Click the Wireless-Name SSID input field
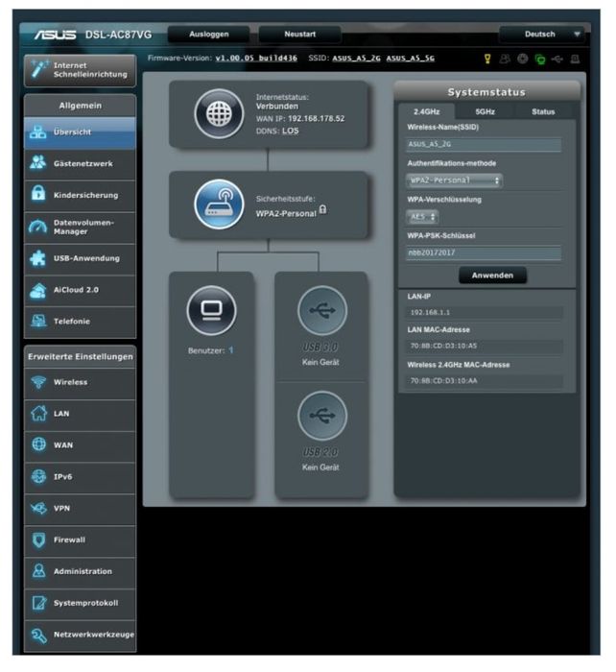The height and width of the screenshot is (672, 616). pos(484,144)
